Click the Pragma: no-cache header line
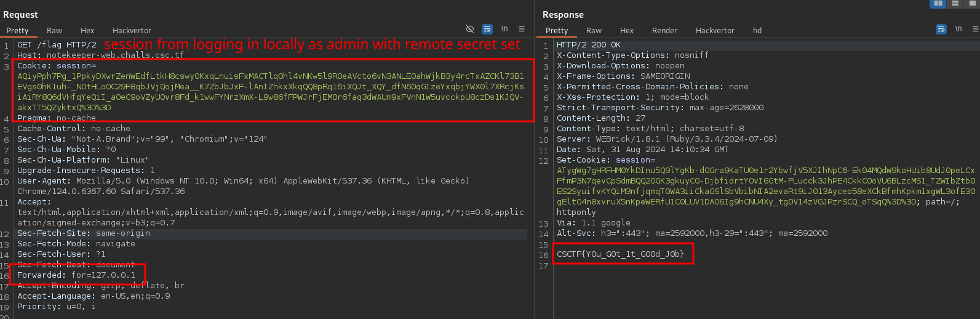The width and height of the screenshot is (980, 319). tap(57, 118)
